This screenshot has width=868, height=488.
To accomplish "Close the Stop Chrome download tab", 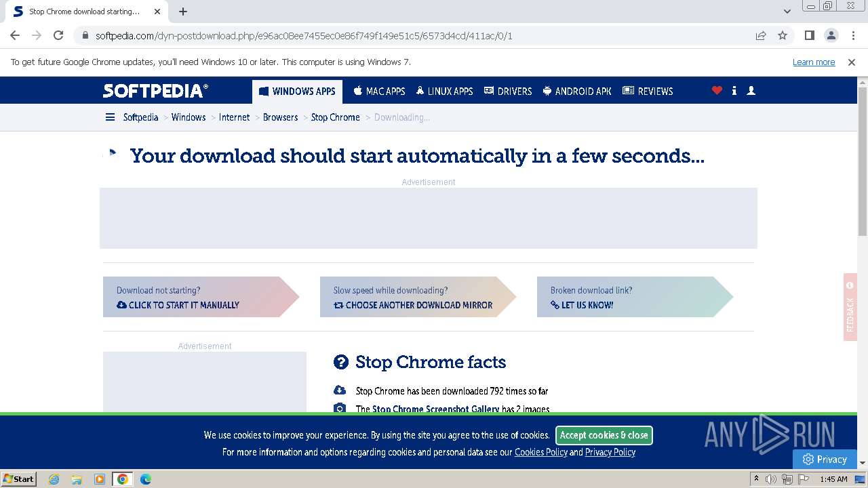I will pyautogui.click(x=157, y=12).
